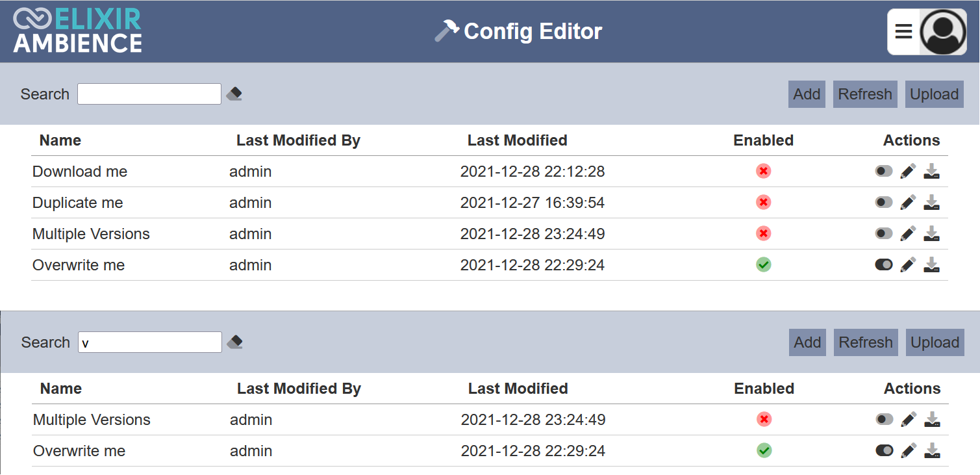The width and height of the screenshot is (980, 475).
Task: Focus the empty top Search field
Action: 149,94
